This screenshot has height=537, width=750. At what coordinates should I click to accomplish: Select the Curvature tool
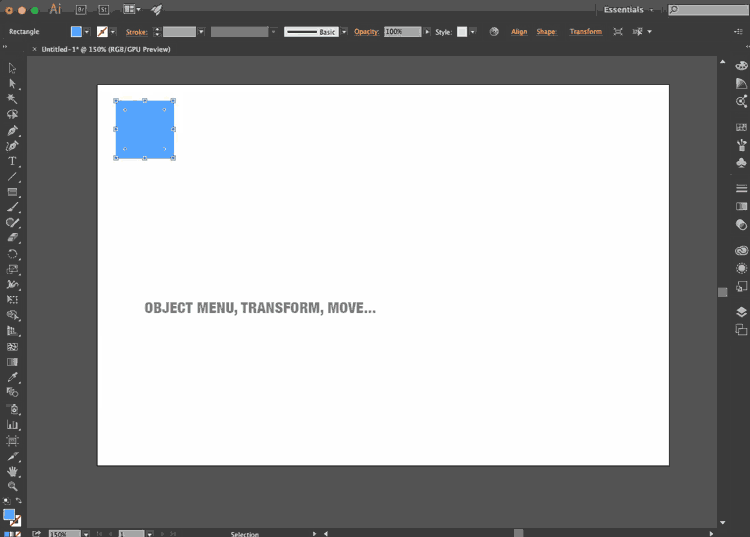click(12, 146)
